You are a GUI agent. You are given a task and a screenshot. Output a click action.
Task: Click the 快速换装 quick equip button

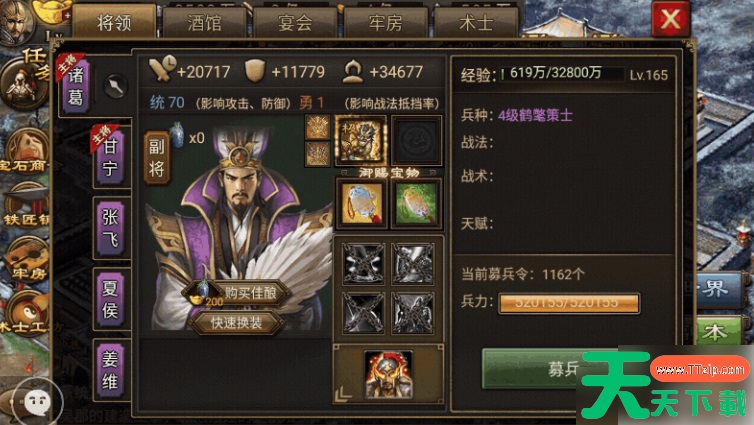[x=236, y=323]
